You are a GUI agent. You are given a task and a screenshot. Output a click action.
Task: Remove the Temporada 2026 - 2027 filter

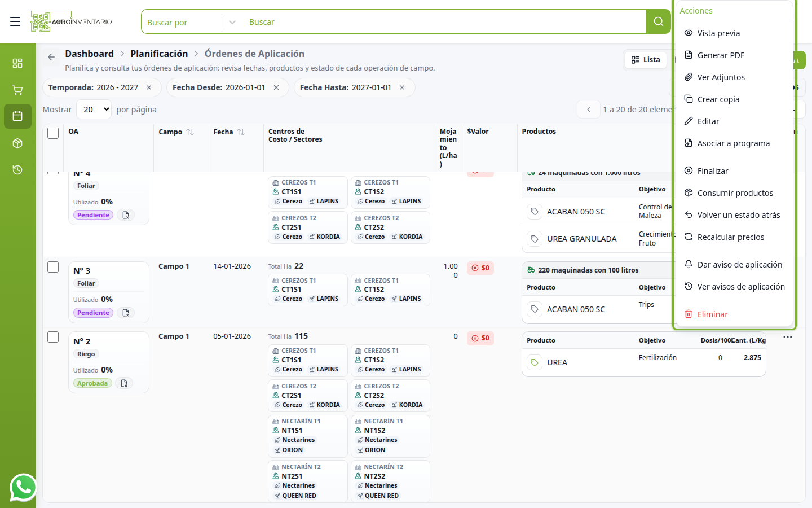[x=149, y=87]
